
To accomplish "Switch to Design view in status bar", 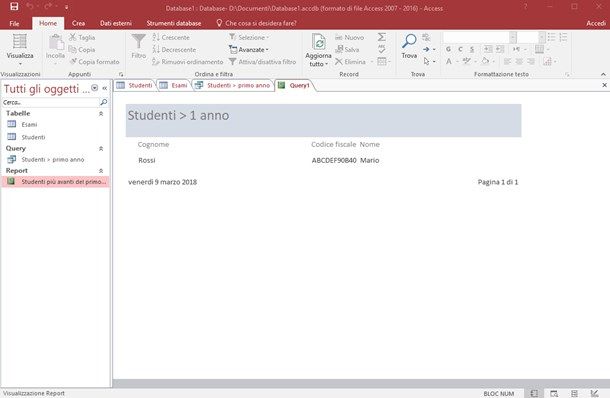I will (594, 393).
